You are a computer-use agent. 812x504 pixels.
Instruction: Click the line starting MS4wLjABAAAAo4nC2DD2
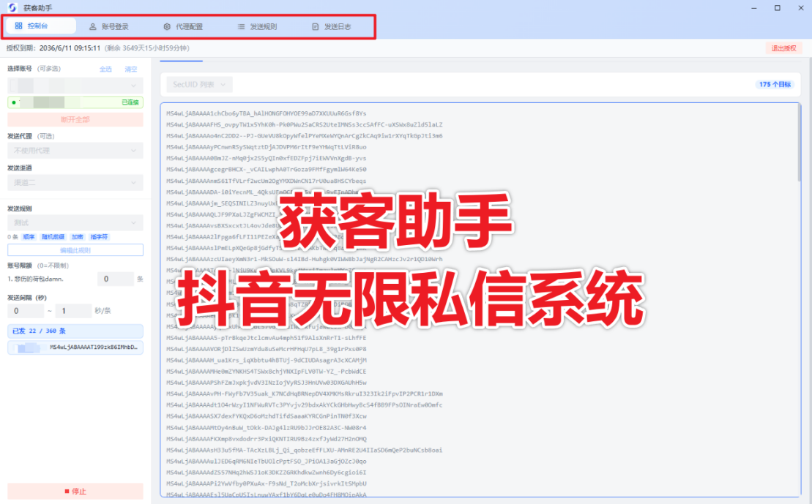point(305,136)
